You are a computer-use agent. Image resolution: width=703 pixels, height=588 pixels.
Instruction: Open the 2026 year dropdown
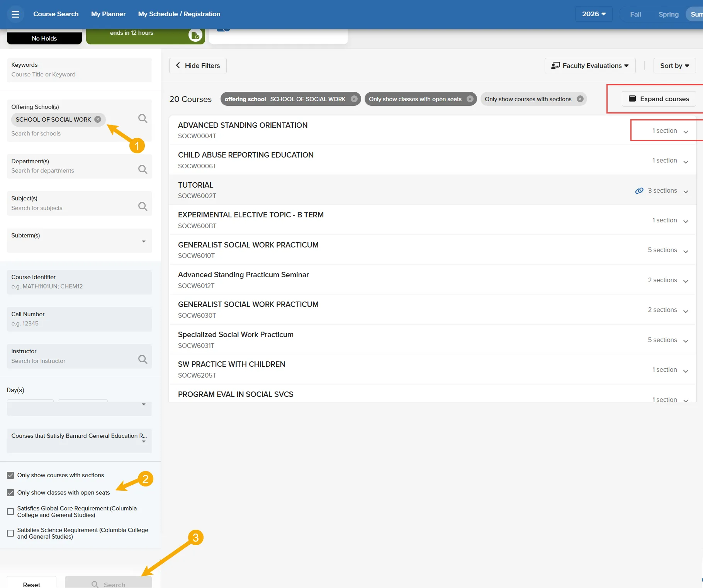coord(594,14)
